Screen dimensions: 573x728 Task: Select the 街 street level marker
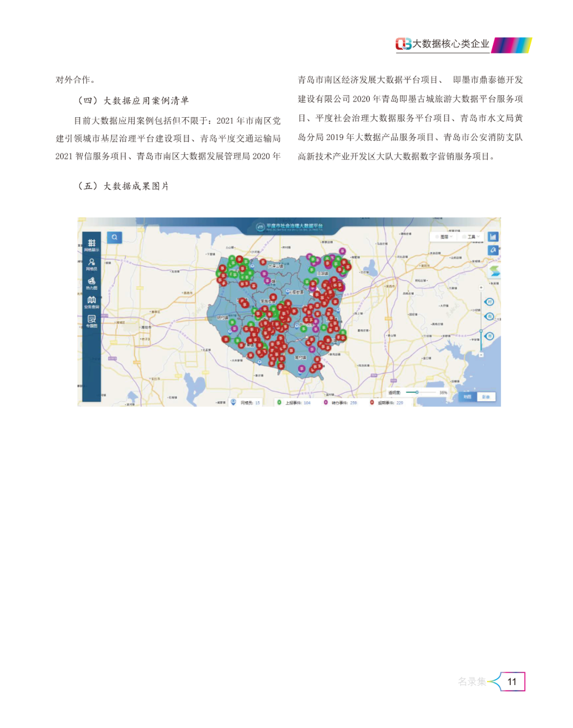point(490,317)
